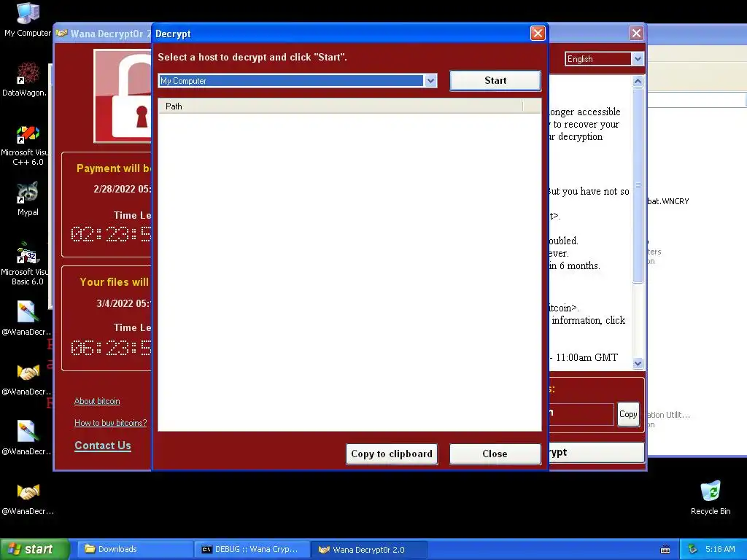The width and height of the screenshot is (747, 560).
Task: Switch to Downloads taskbar window
Action: 135,549
